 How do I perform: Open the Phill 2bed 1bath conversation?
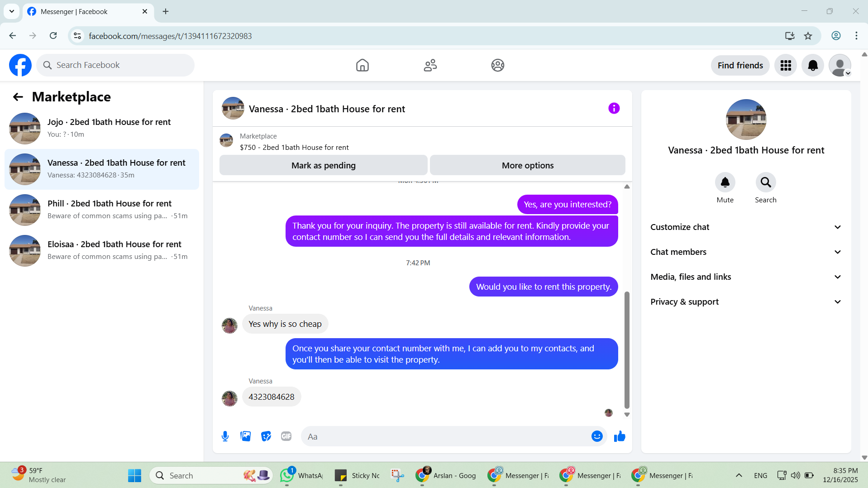[x=102, y=210]
